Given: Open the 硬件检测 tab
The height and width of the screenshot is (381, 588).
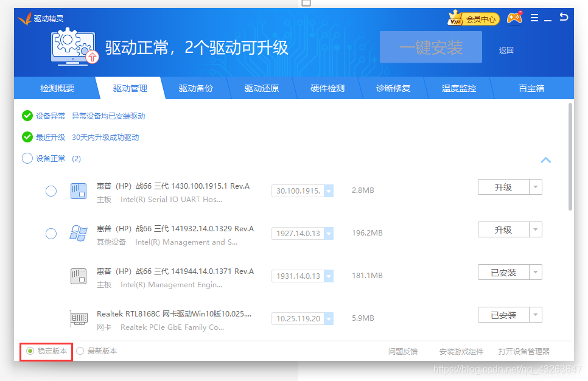Looking at the screenshot, I should pyautogui.click(x=327, y=88).
